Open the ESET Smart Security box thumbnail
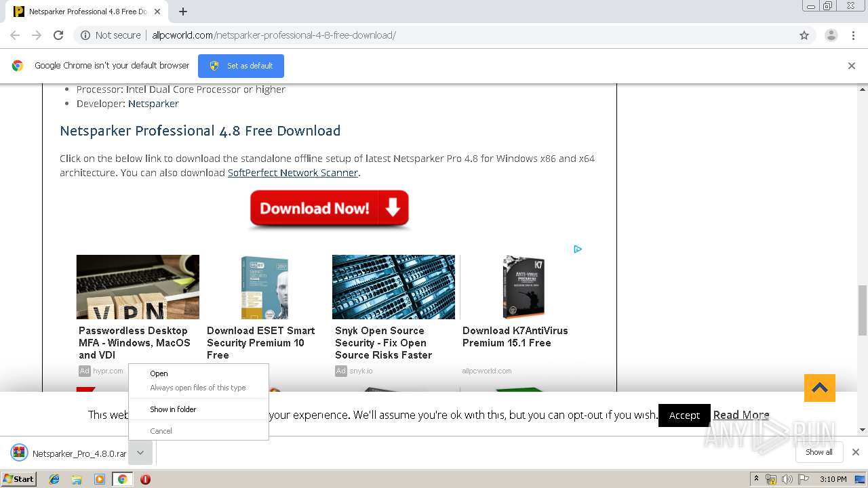This screenshot has width=868, height=488. [265, 287]
